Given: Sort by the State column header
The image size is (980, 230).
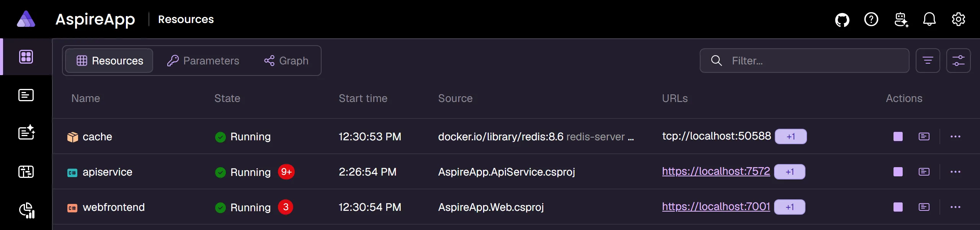Looking at the screenshot, I should [x=227, y=99].
